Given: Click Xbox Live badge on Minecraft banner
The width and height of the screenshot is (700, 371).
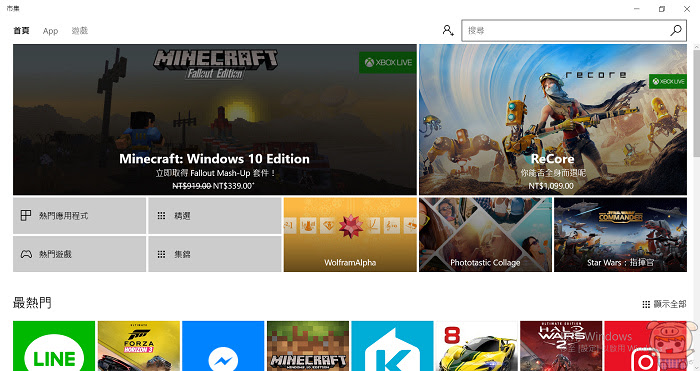Looking at the screenshot, I should tap(388, 63).
